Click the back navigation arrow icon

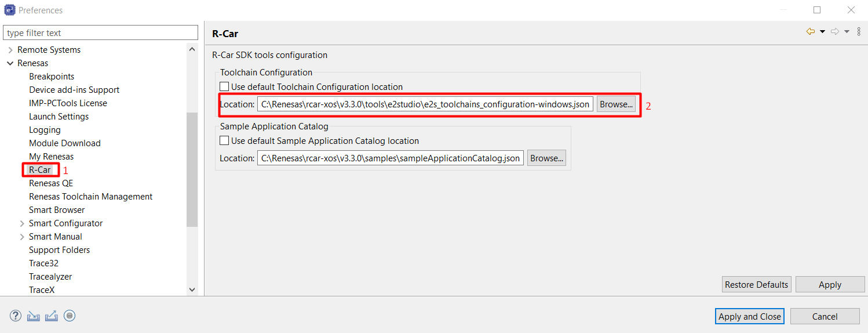click(x=810, y=32)
